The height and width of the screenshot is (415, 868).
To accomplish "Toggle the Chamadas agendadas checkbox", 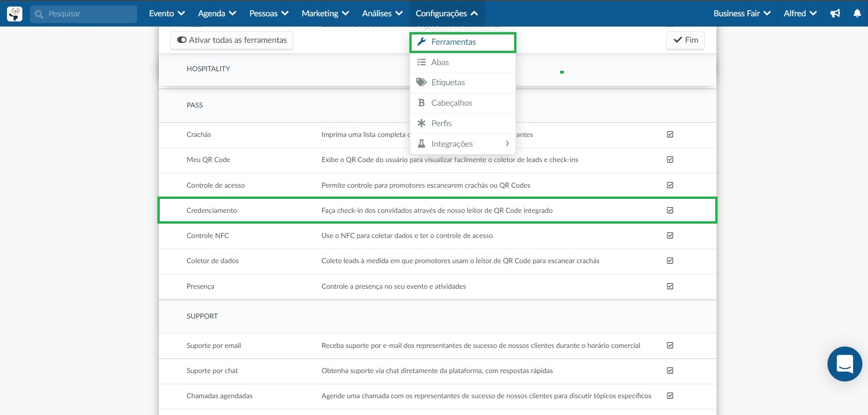I will (x=670, y=395).
